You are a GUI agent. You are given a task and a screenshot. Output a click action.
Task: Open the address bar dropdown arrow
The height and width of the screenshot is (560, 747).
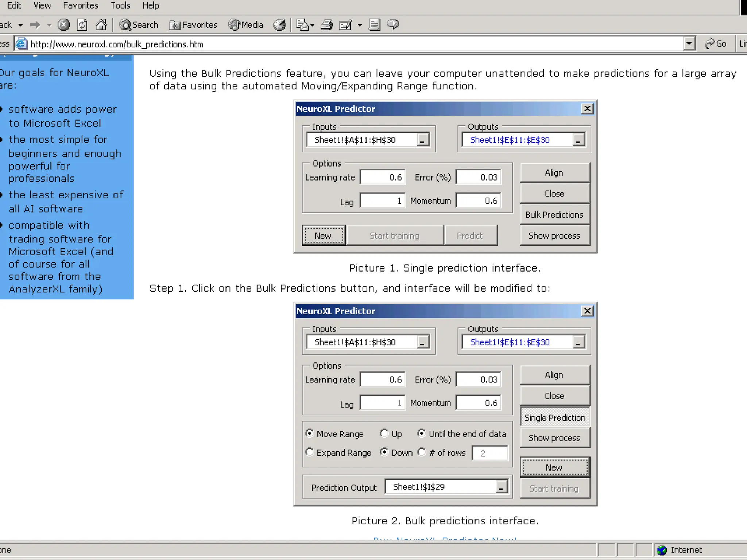click(x=689, y=44)
